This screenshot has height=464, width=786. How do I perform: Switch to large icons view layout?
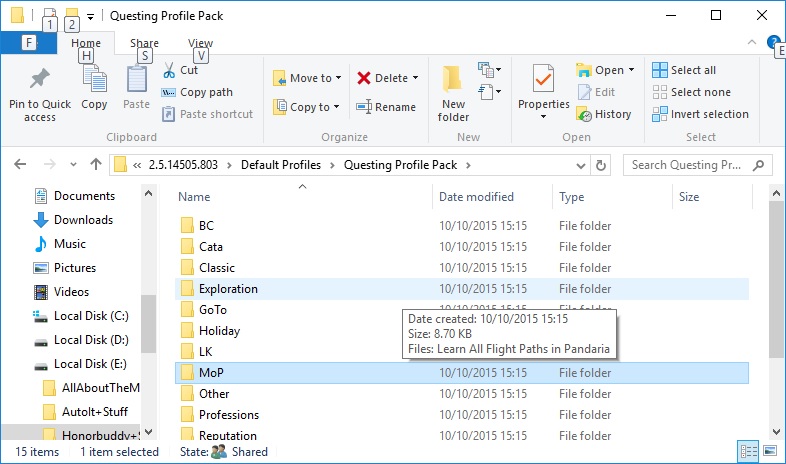tap(770, 451)
